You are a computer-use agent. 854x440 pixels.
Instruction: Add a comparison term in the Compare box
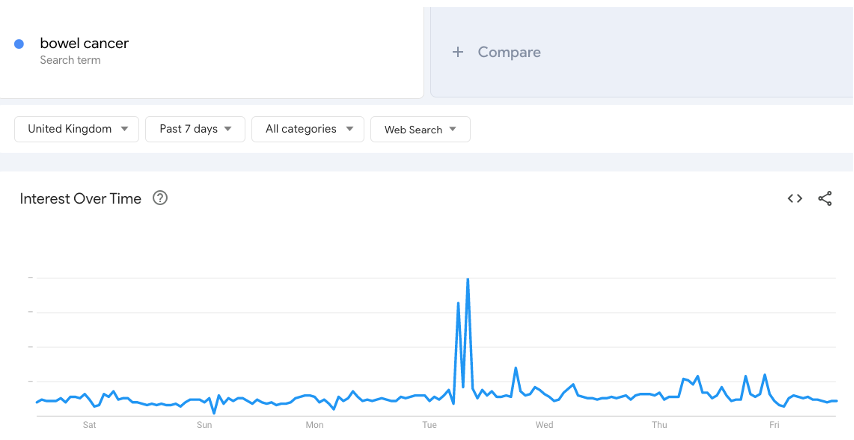[509, 52]
